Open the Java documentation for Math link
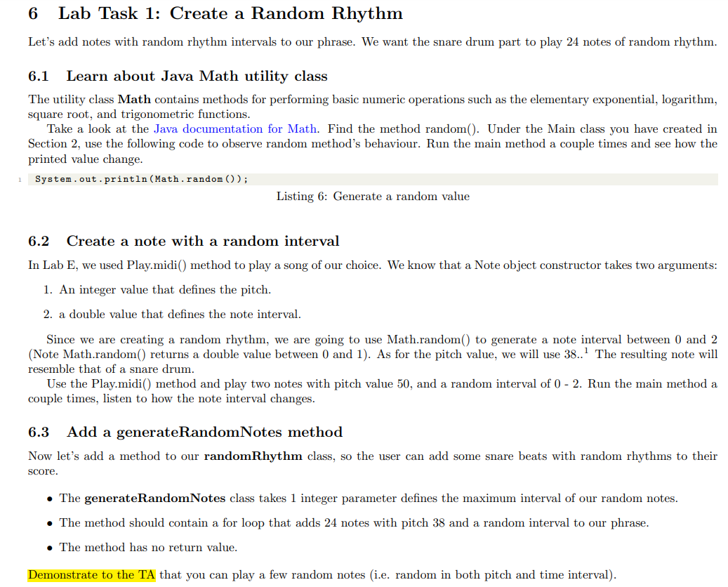Image resolution: width=728 pixels, height=587 pixels. point(235,128)
